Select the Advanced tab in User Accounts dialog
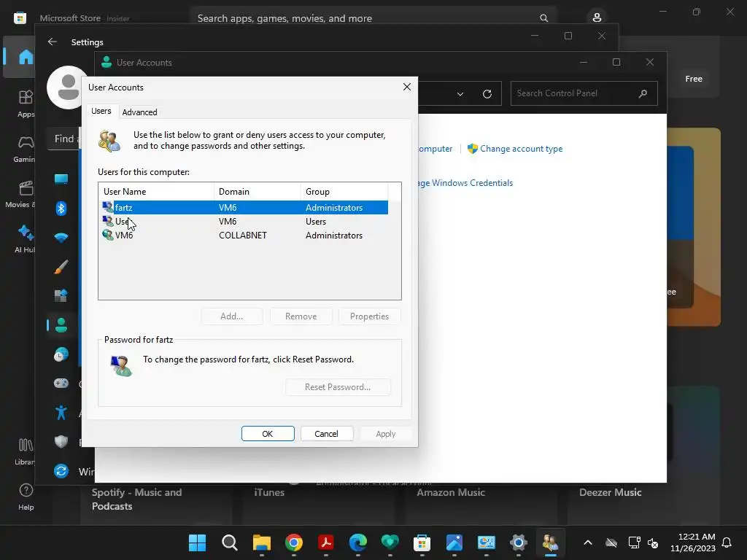The image size is (747, 560). pyautogui.click(x=139, y=112)
